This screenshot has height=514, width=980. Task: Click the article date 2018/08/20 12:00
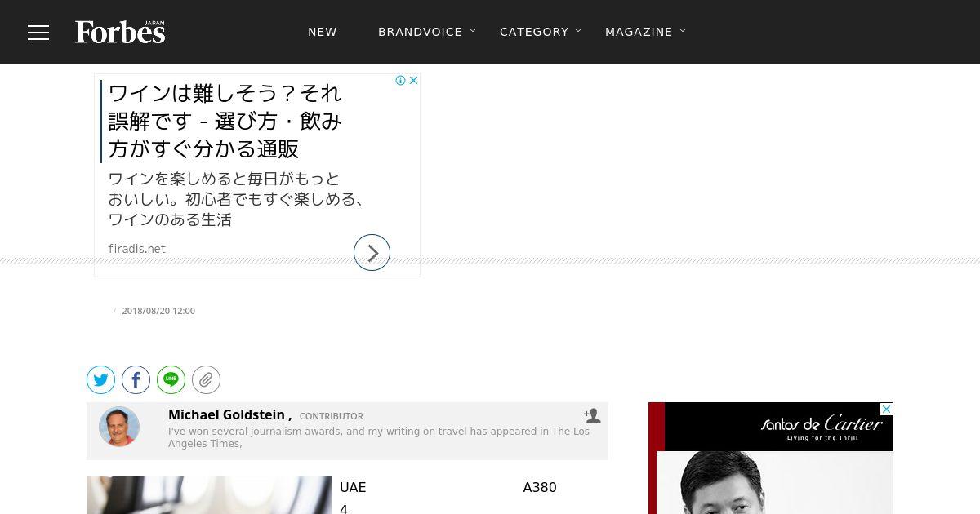(158, 311)
